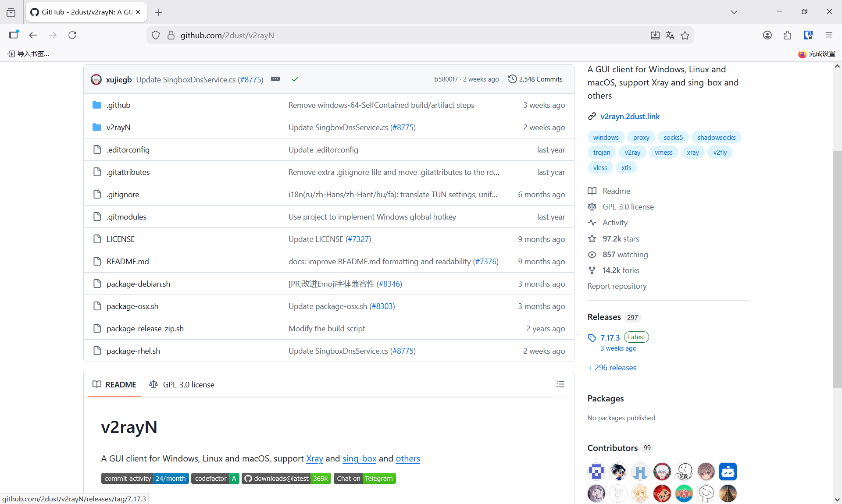Close the GitHub v2rayN browser tab
Viewport: 842px width, 504px height.
tap(138, 12)
